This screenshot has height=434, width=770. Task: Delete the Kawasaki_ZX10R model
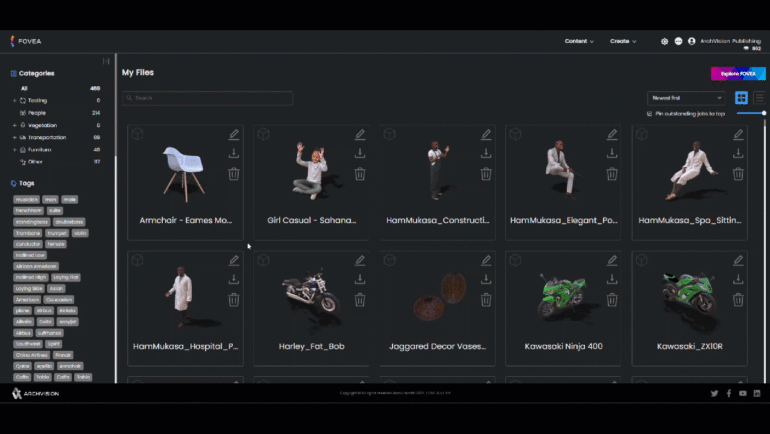click(738, 299)
